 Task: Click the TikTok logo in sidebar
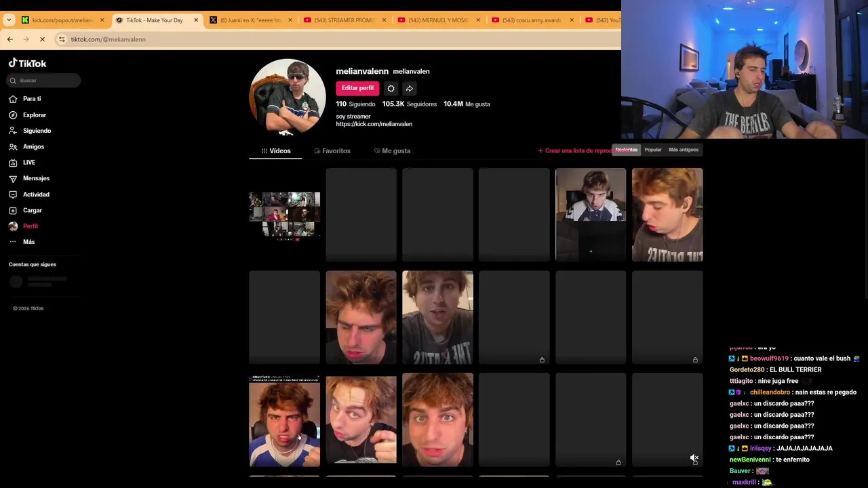27,63
